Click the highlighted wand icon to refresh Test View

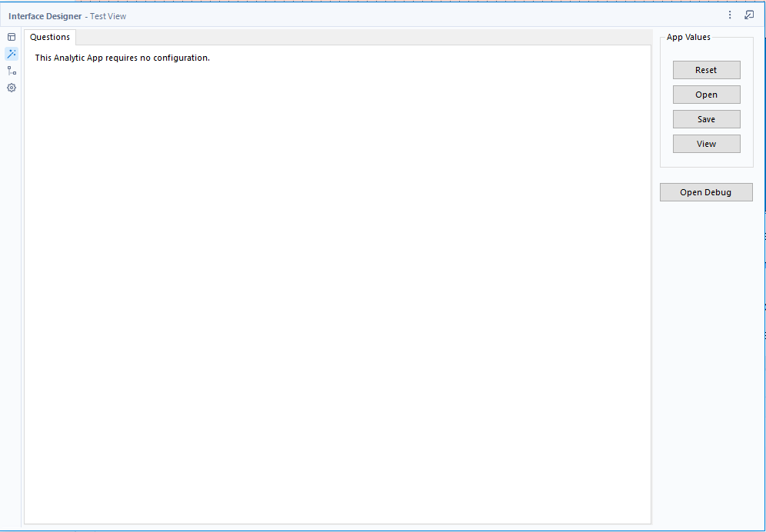tap(11, 53)
